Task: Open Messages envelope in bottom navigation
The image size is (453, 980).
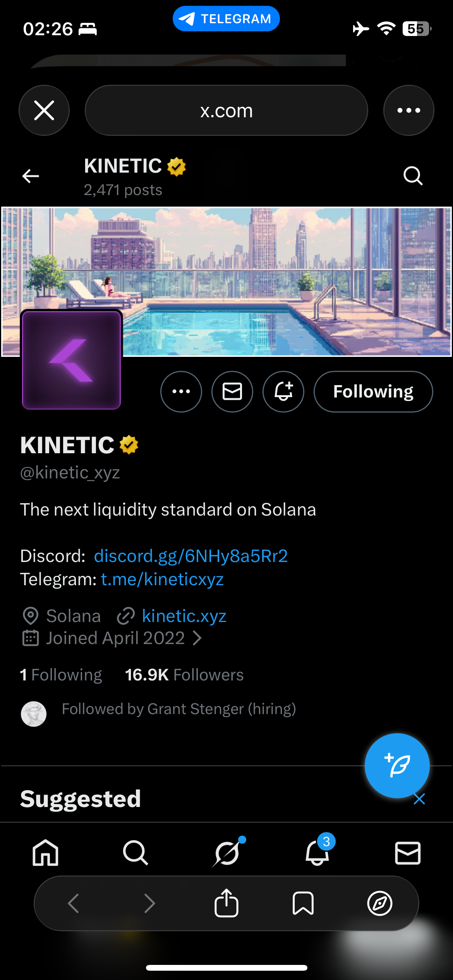Action: click(x=408, y=853)
